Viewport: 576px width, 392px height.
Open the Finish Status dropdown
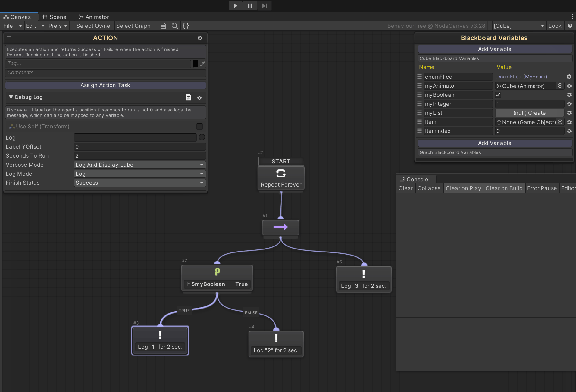tap(139, 183)
